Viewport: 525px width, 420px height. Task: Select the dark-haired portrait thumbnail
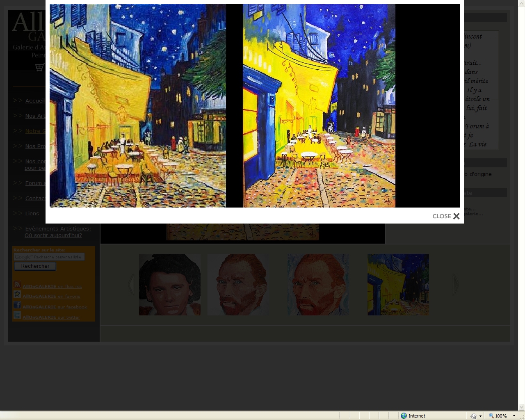click(x=170, y=285)
